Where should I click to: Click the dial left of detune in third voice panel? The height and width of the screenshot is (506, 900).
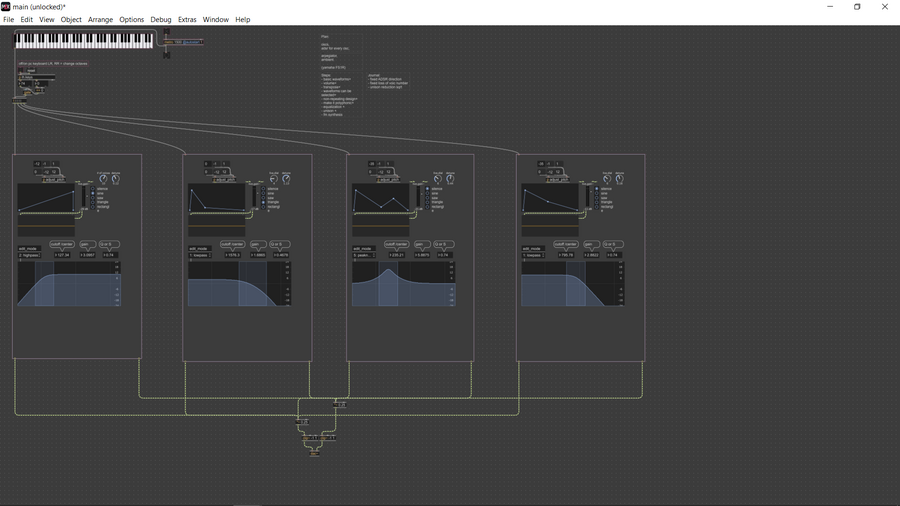pos(437,179)
